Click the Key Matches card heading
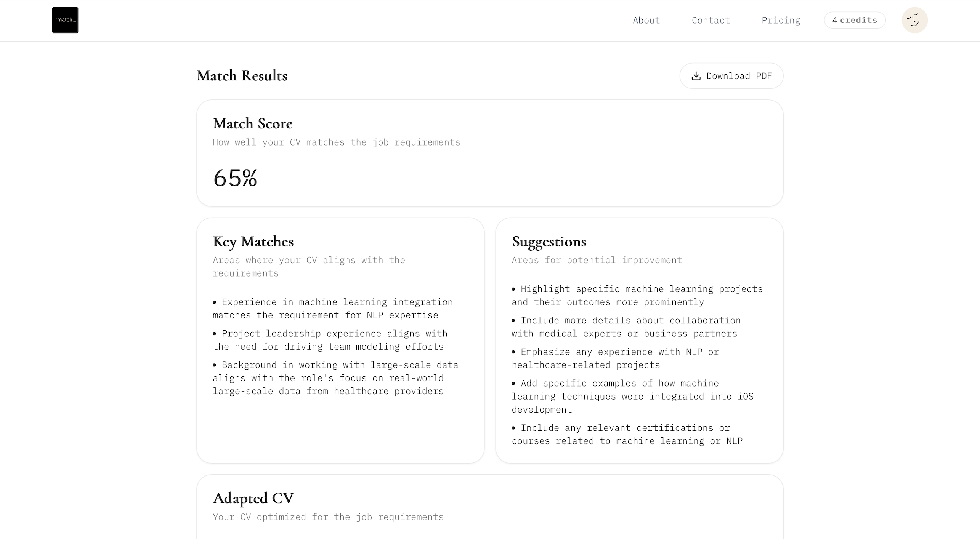This screenshot has height=539, width=980. pyautogui.click(x=253, y=242)
